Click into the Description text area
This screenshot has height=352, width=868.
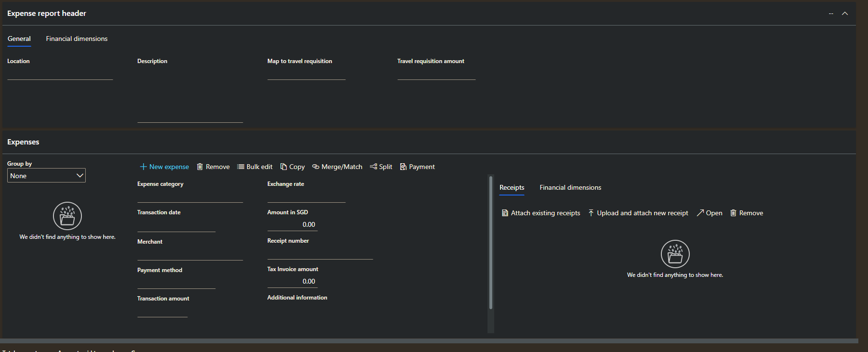click(190, 94)
